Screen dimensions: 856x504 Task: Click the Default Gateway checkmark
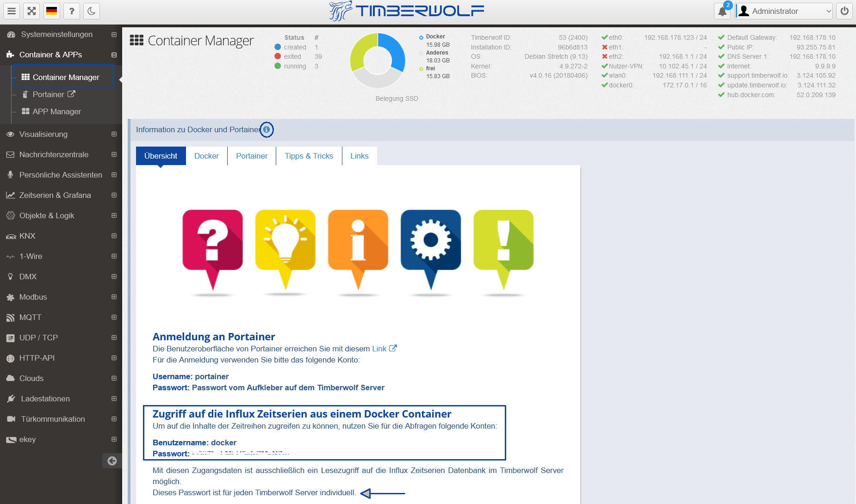coord(721,37)
